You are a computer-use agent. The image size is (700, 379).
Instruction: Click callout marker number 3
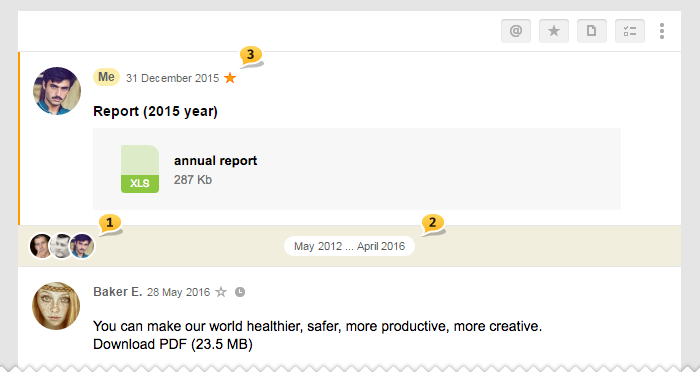click(x=250, y=56)
